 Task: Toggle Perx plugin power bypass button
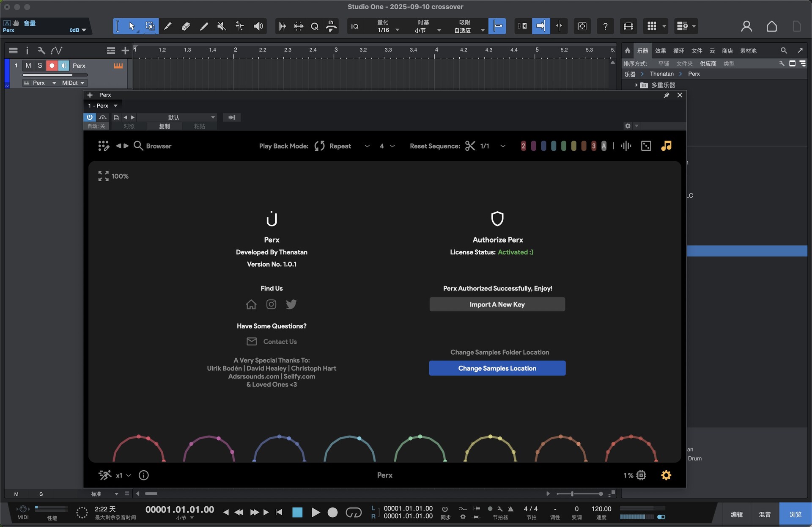(x=90, y=117)
